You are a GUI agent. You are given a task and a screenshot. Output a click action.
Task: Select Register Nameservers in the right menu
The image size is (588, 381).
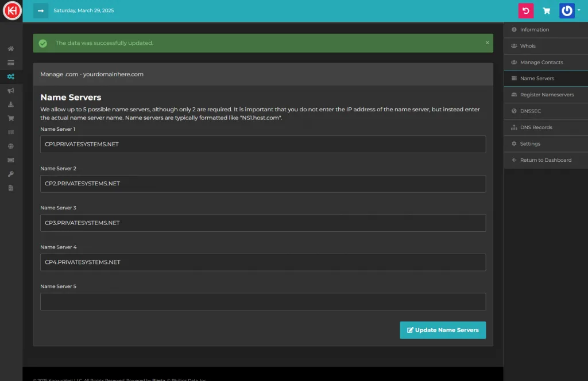click(546, 95)
